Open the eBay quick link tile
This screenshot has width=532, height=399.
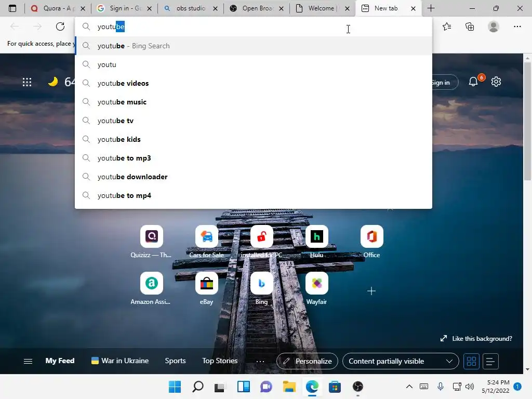pyautogui.click(x=207, y=283)
